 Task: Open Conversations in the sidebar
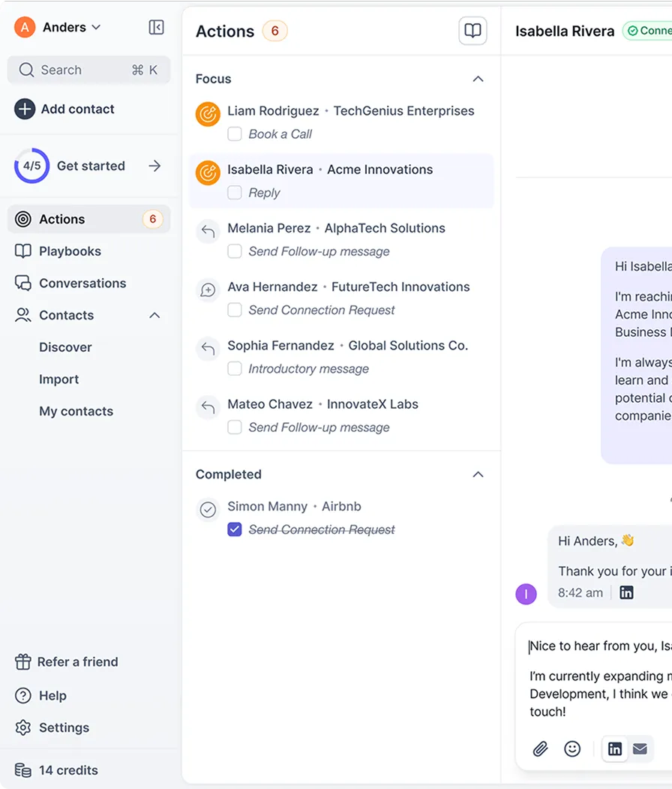coord(89,283)
